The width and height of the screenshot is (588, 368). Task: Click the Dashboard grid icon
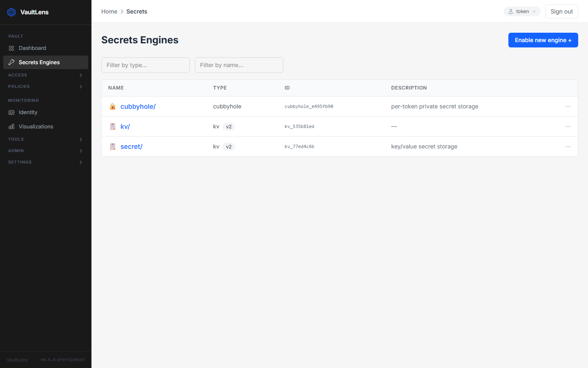tap(11, 48)
